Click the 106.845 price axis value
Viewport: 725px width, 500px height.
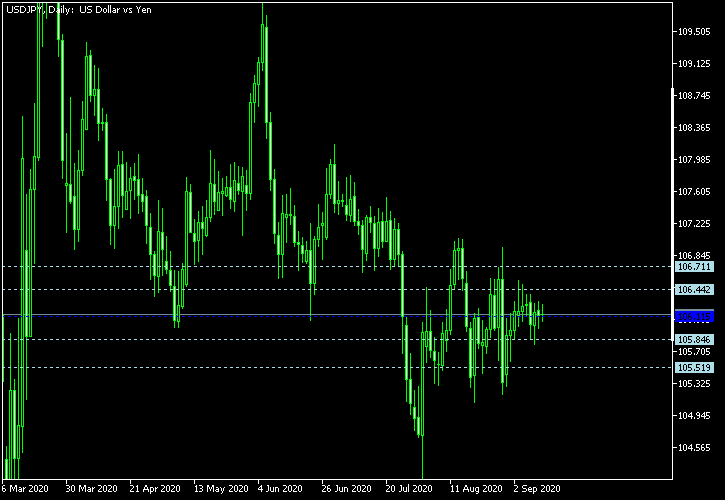click(694, 255)
